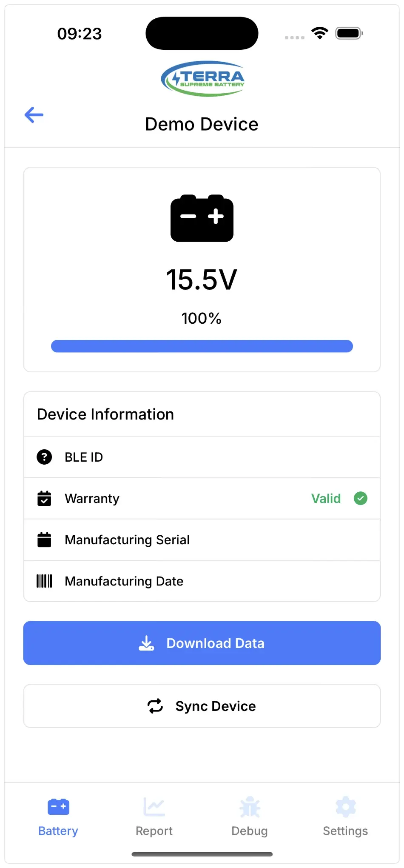The image size is (404, 868).
Task: Click the Manufacturing Date barcode icon
Action: click(44, 581)
